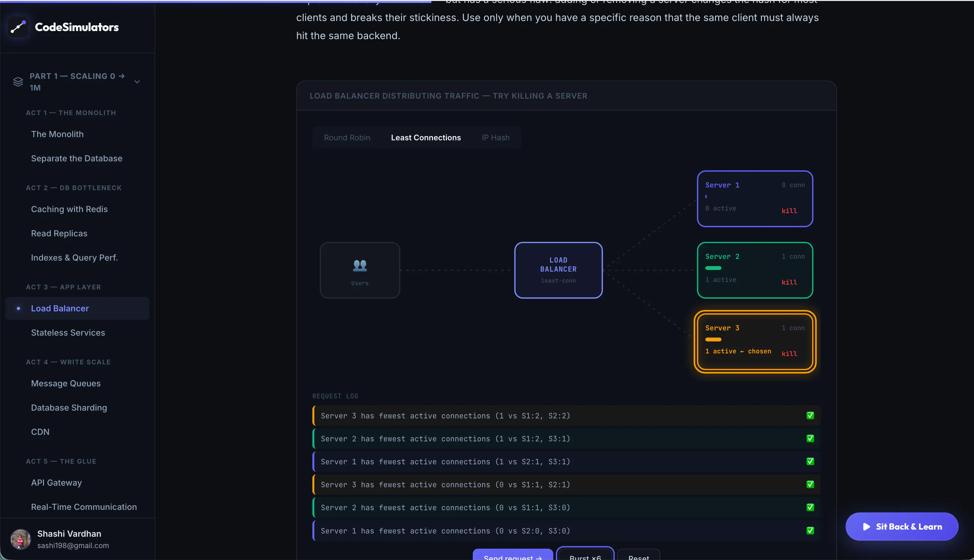Viewport: 974px width, 560px height.
Task: Click log entry 'Server 1 ... (0 vs S2:0, S3:0)'
Action: pyautogui.click(x=566, y=531)
